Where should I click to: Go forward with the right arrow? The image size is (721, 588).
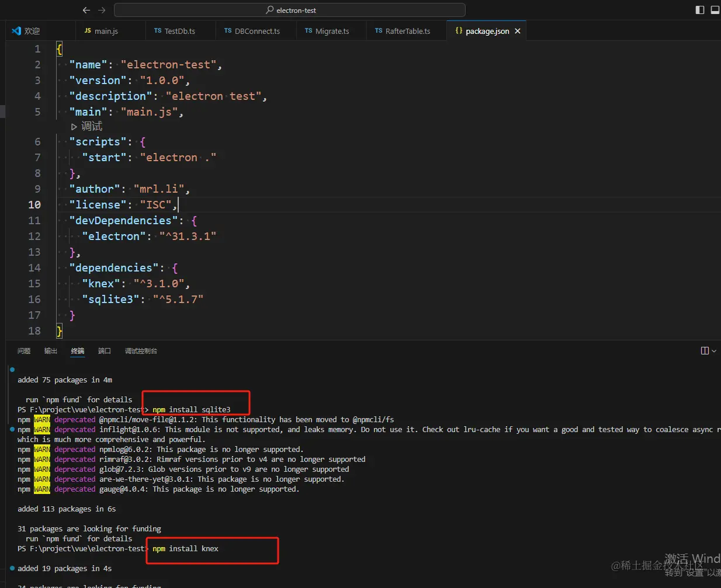(x=102, y=10)
